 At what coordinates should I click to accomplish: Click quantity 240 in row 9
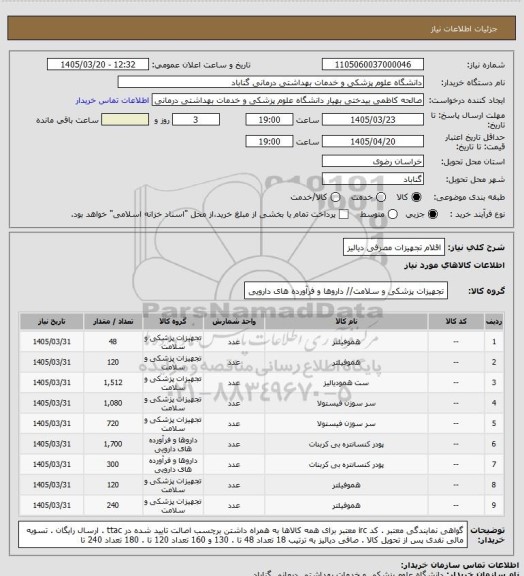coord(113,505)
